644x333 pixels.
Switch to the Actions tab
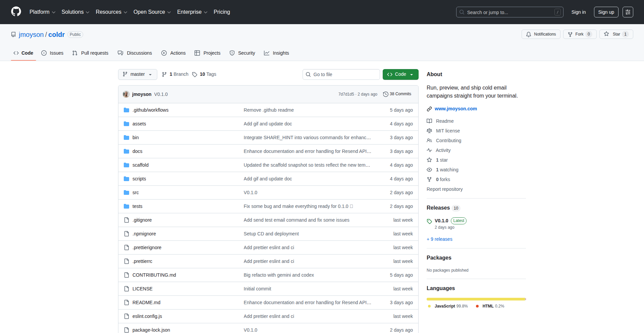pyautogui.click(x=173, y=53)
